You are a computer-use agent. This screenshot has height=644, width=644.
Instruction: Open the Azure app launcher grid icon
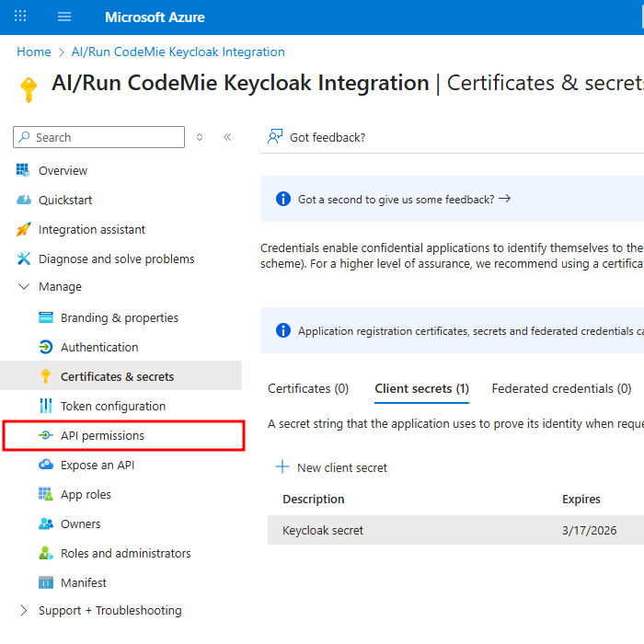tap(20, 17)
